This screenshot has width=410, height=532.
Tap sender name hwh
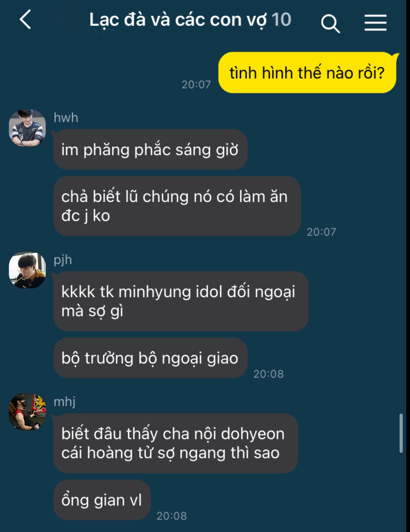[x=66, y=118]
